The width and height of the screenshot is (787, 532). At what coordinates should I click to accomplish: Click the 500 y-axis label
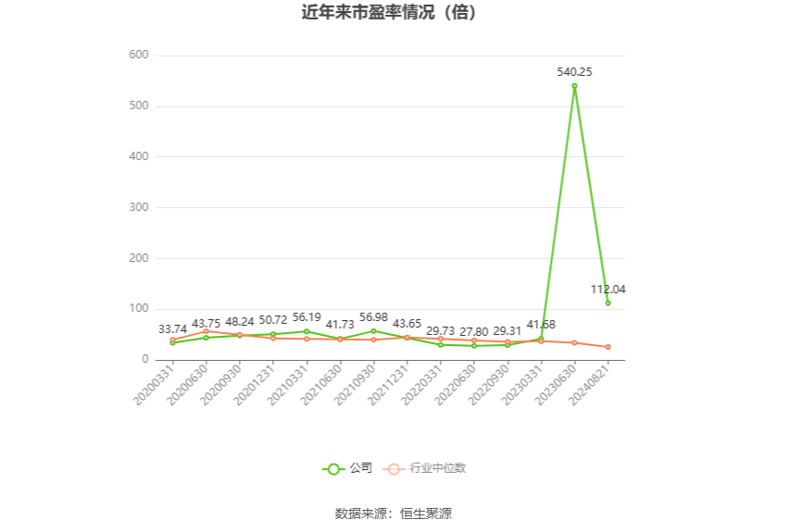139,105
